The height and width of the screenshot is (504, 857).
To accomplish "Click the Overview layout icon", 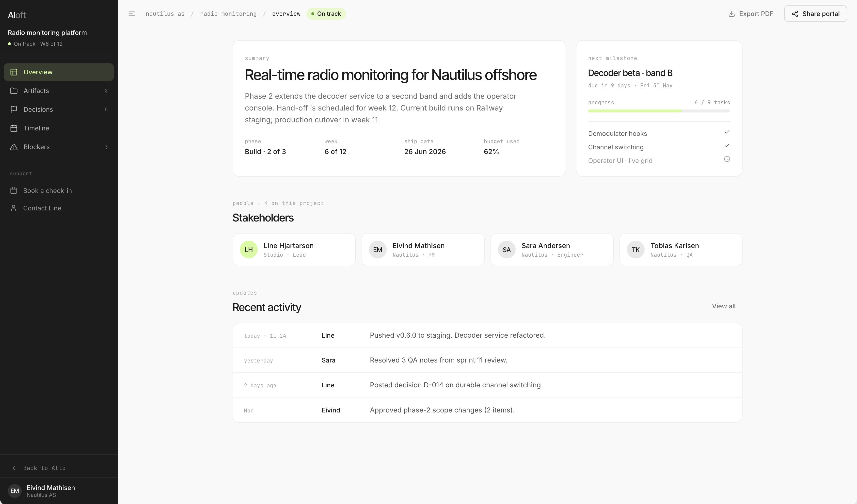I will coord(14,72).
